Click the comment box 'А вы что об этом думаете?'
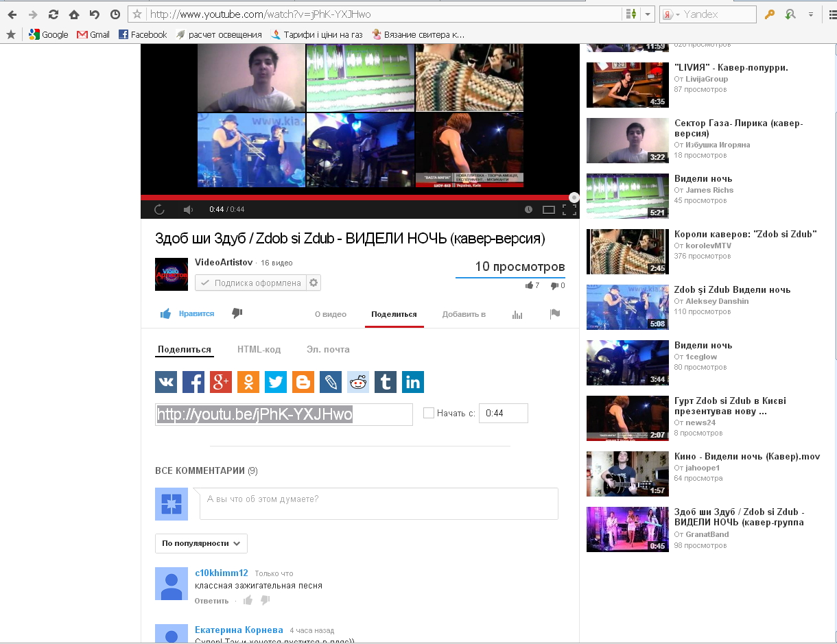 click(x=379, y=503)
